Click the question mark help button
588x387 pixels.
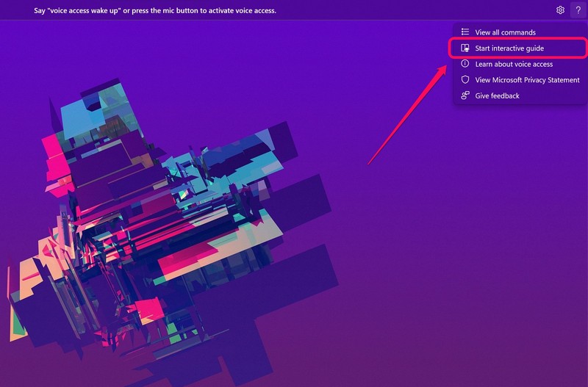[577, 10]
